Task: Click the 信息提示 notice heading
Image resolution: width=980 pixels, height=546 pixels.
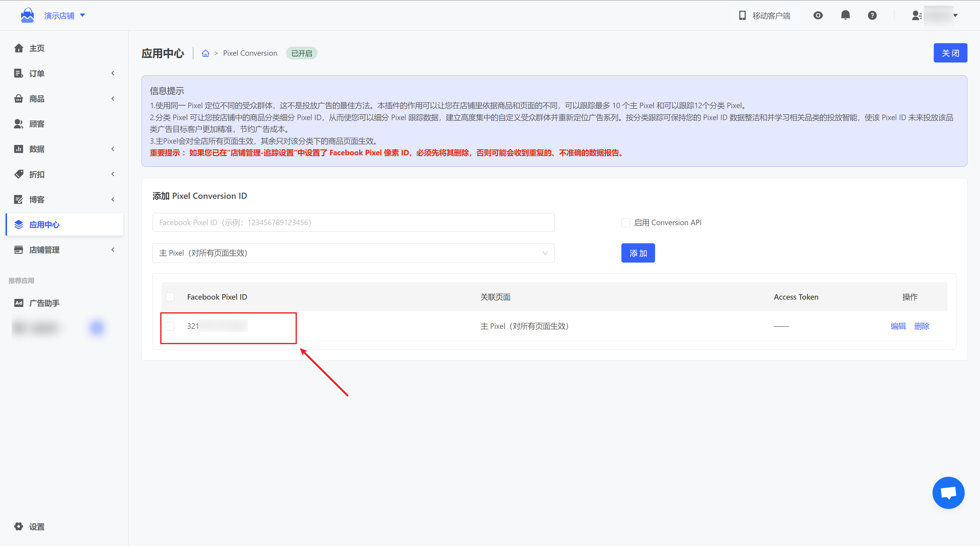Action: [x=167, y=91]
